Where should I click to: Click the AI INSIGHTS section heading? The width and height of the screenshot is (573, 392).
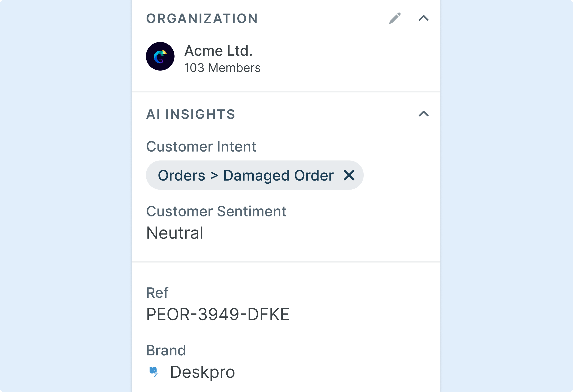(191, 114)
